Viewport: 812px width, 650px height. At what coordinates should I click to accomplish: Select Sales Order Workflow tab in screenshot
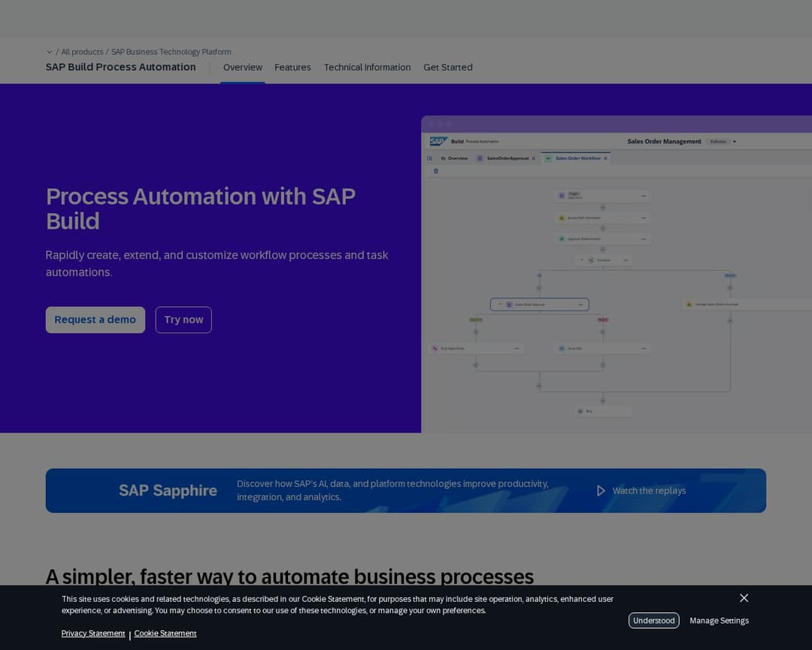pos(576,158)
